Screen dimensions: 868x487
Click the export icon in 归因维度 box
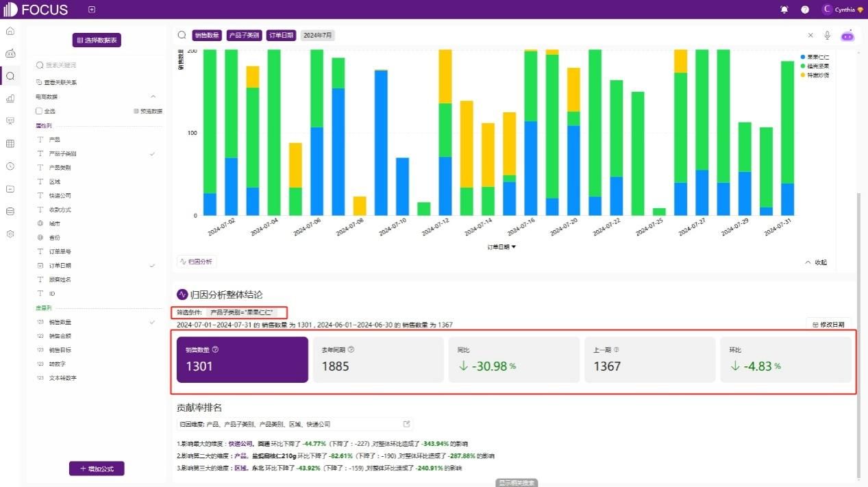(x=406, y=424)
